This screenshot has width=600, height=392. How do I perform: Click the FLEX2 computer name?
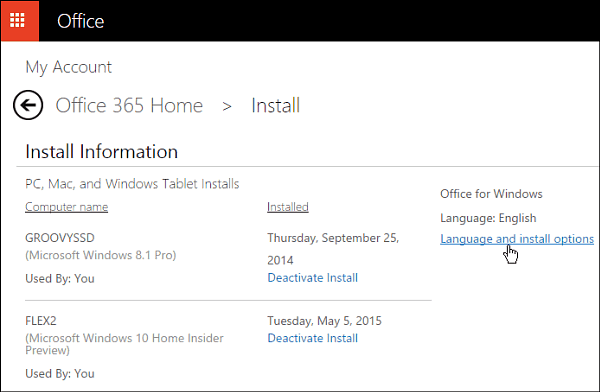pyautogui.click(x=41, y=320)
